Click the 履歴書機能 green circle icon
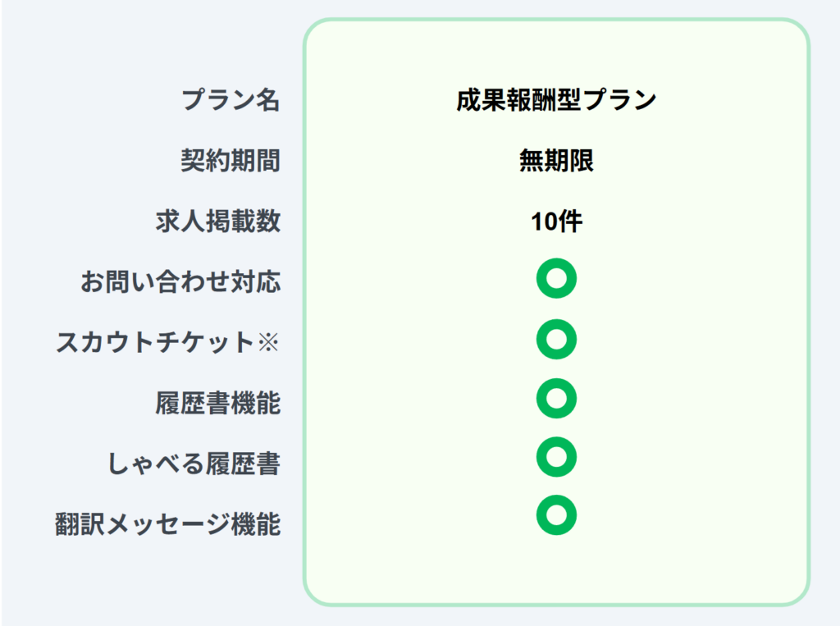This screenshot has width=840, height=626. click(x=556, y=399)
